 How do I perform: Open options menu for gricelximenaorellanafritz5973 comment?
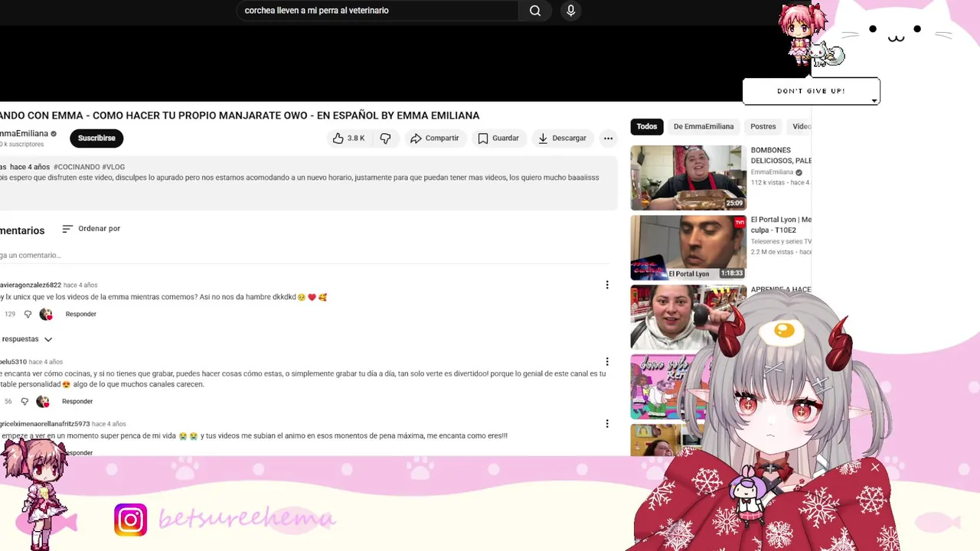click(x=607, y=424)
